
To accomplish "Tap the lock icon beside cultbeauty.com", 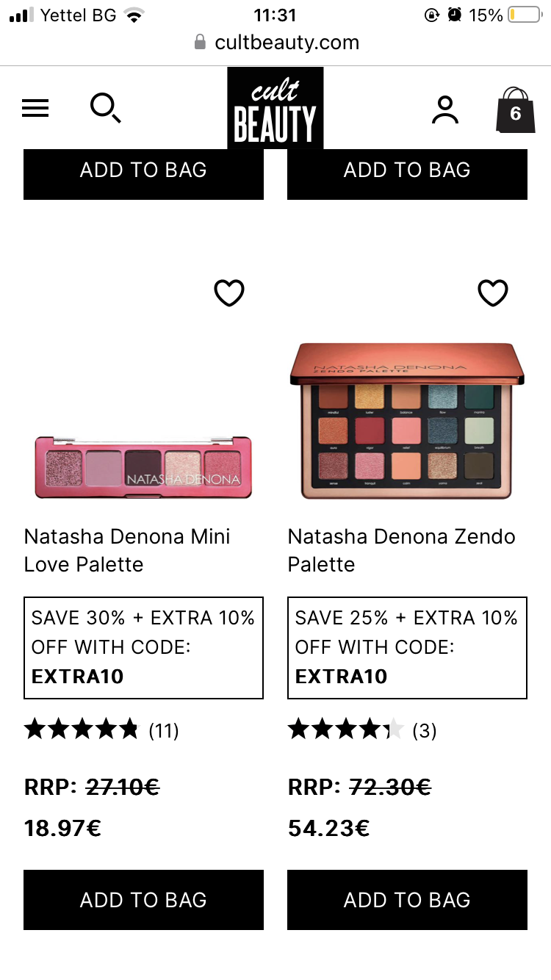I will click(x=200, y=43).
